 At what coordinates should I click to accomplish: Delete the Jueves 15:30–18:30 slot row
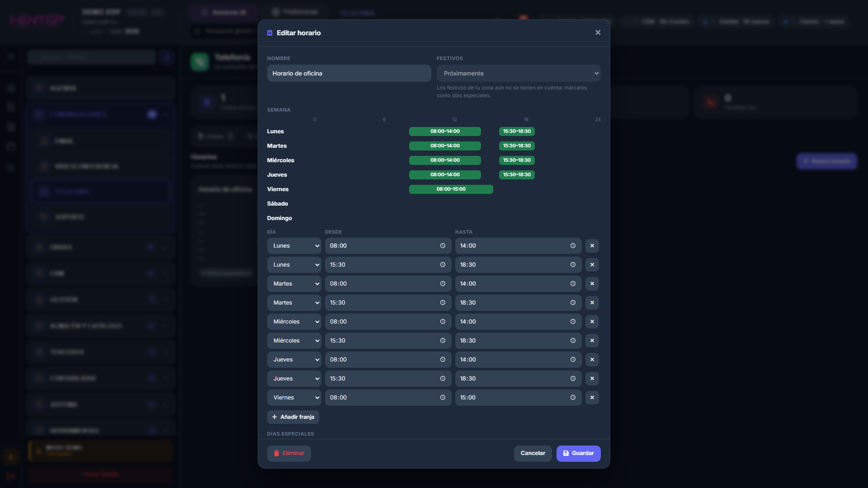coord(592,379)
